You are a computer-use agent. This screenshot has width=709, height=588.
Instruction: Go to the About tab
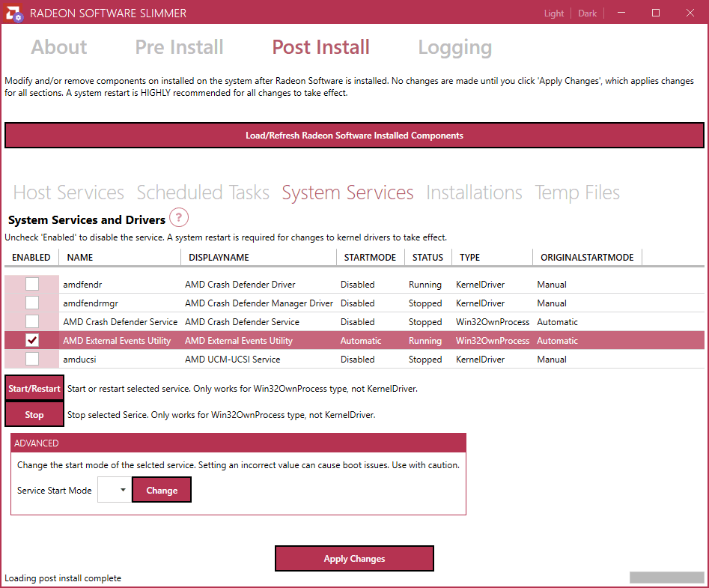pyautogui.click(x=59, y=47)
